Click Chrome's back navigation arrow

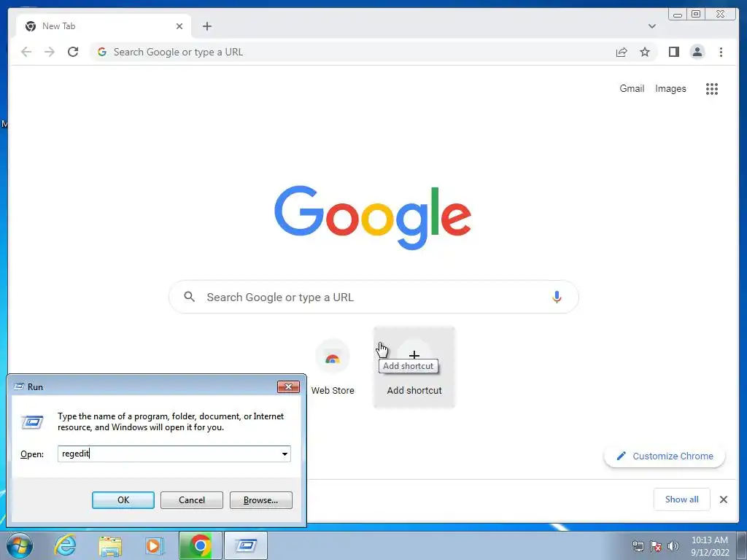[26, 52]
